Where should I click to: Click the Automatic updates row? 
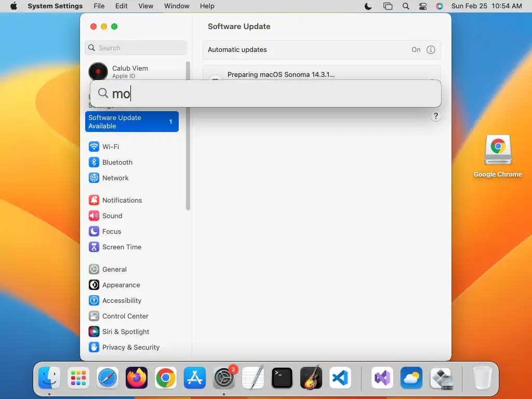pyautogui.click(x=322, y=50)
